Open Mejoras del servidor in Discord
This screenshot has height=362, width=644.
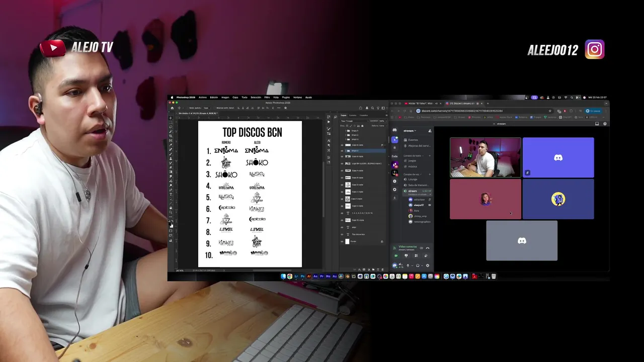click(417, 146)
